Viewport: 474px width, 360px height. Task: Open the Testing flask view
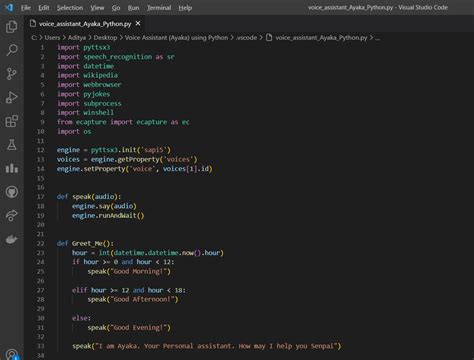(12, 145)
